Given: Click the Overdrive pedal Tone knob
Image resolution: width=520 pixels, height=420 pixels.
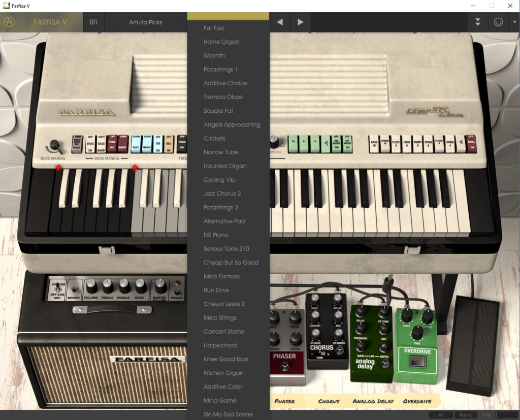Looking at the screenshot, I should coord(417,333).
